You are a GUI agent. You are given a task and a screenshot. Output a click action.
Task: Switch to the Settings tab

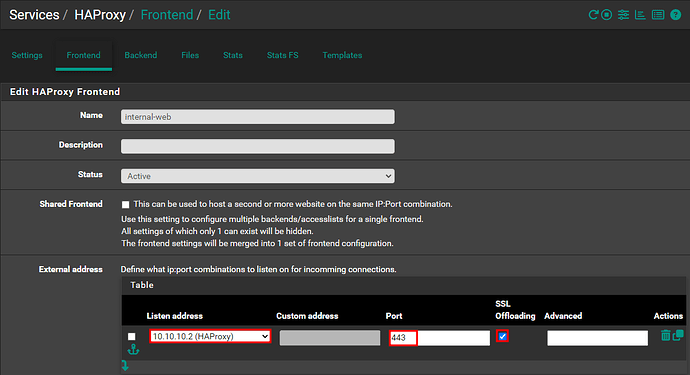[27, 55]
